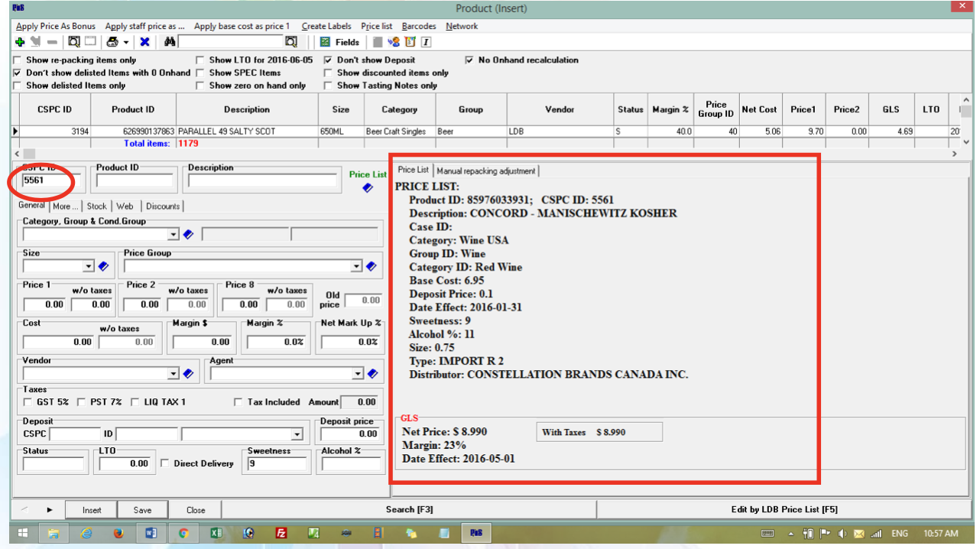Switch to Manual repacking adjustment tab
The height and width of the screenshot is (549, 980).
(486, 171)
